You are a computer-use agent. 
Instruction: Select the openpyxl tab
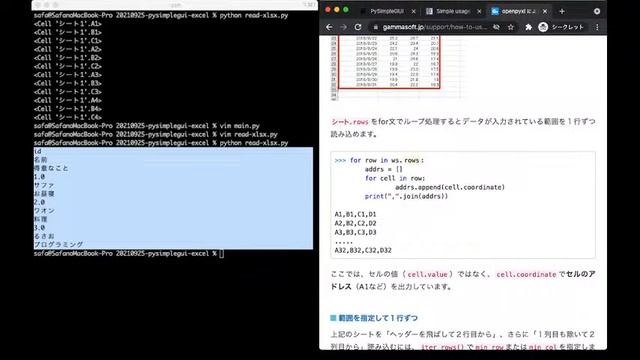(518, 11)
